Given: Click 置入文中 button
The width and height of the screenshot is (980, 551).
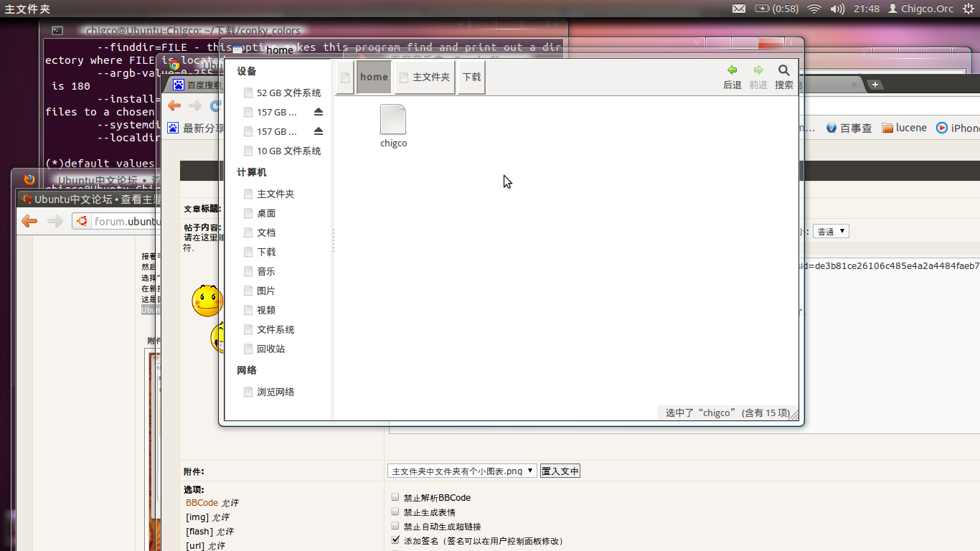Looking at the screenshot, I should [560, 471].
